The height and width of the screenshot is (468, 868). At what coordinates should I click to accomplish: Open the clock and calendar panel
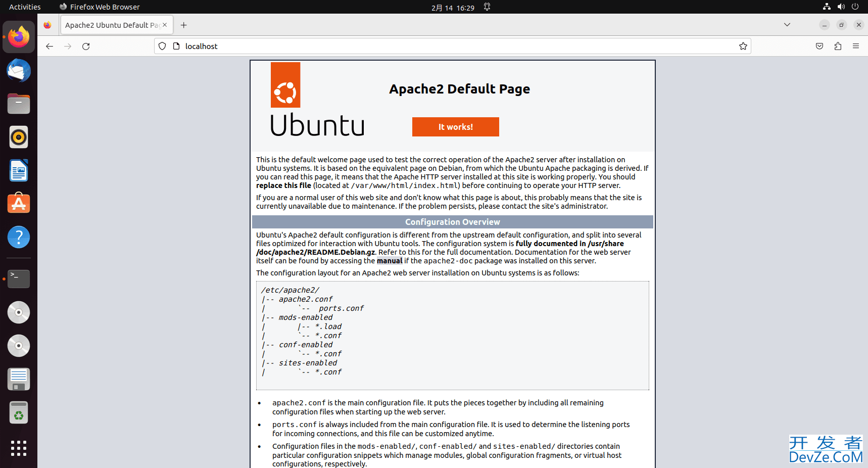pos(453,7)
